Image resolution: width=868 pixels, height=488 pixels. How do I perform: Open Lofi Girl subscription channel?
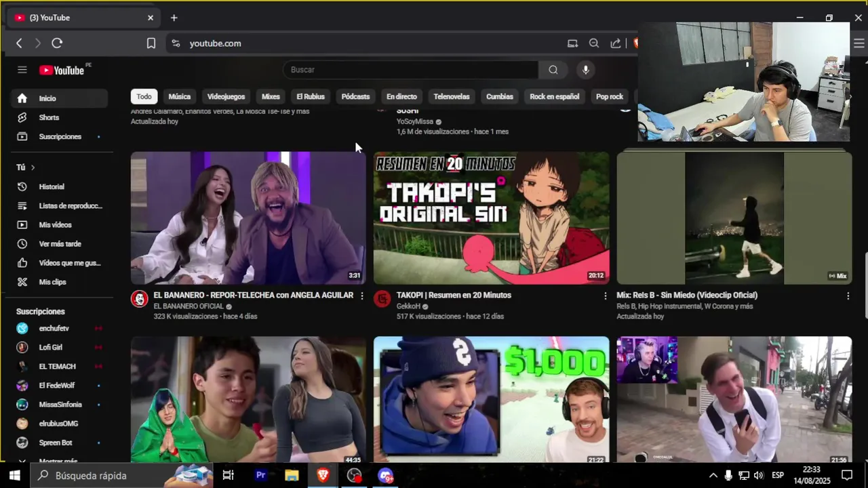(59, 347)
